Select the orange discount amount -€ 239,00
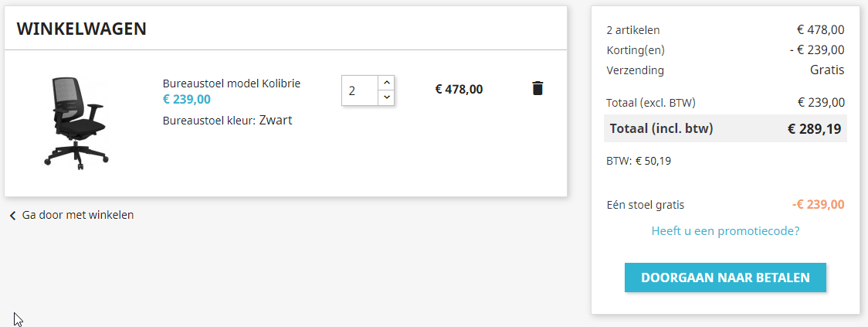The image size is (868, 327). pos(818,205)
